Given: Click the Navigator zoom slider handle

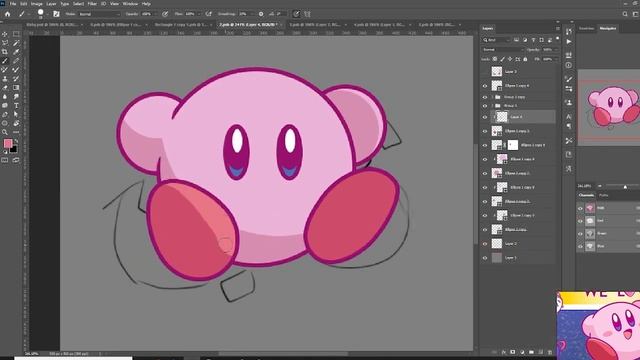Looking at the screenshot, I should click(625, 187).
